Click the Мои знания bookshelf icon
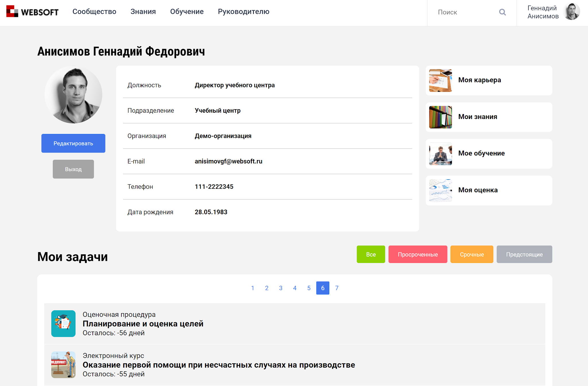The width and height of the screenshot is (588, 386). pyautogui.click(x=440, y=117)
